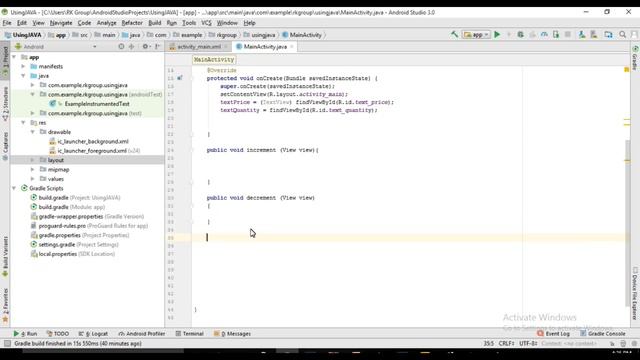The image size is (640, 360).
Task: Open the TODO tool window
Action: [58, 333]
